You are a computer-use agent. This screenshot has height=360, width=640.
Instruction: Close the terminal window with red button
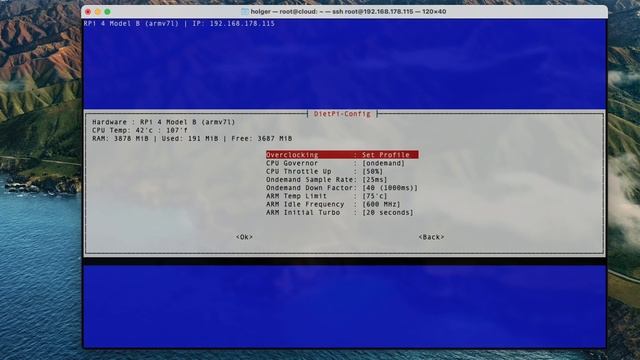(88, 12)
